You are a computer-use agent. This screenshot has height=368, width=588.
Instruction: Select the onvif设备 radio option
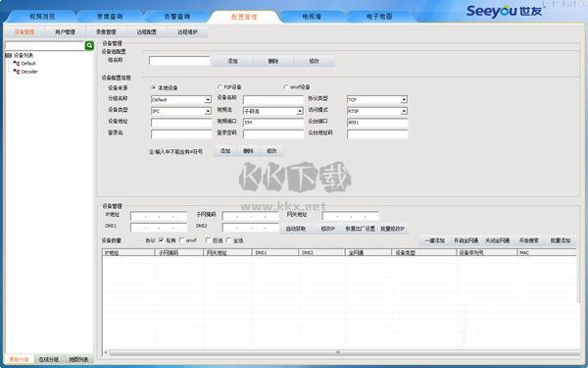click(286, 87)
